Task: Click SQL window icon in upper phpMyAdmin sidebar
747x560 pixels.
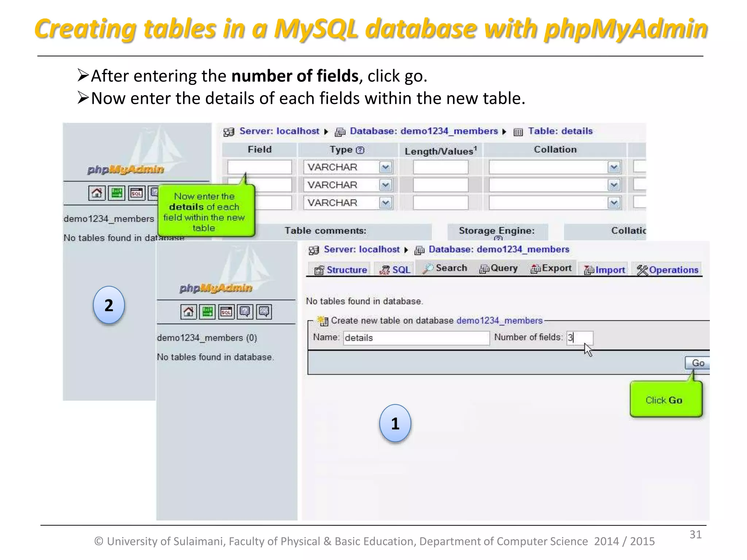Action: click(136, 193)
